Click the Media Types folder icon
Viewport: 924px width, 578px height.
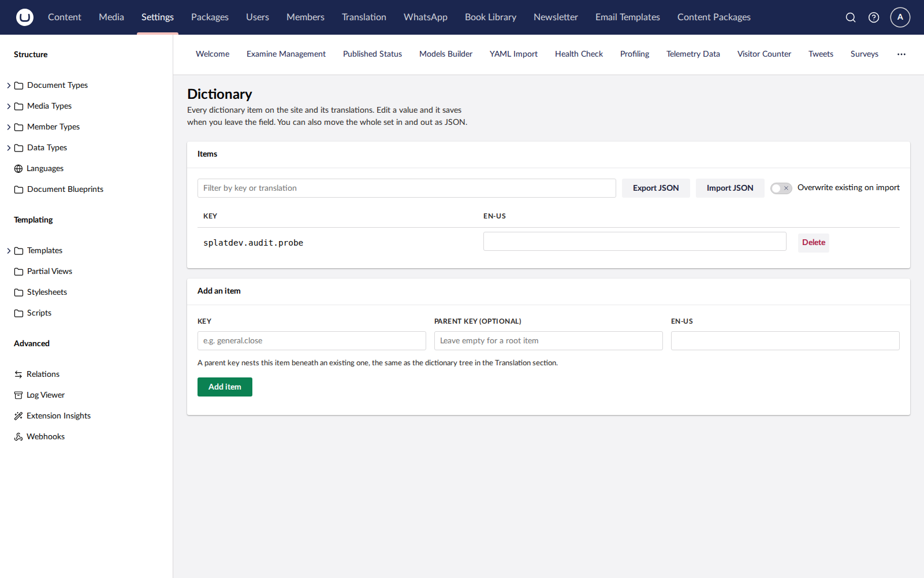[x=18, y=106]
